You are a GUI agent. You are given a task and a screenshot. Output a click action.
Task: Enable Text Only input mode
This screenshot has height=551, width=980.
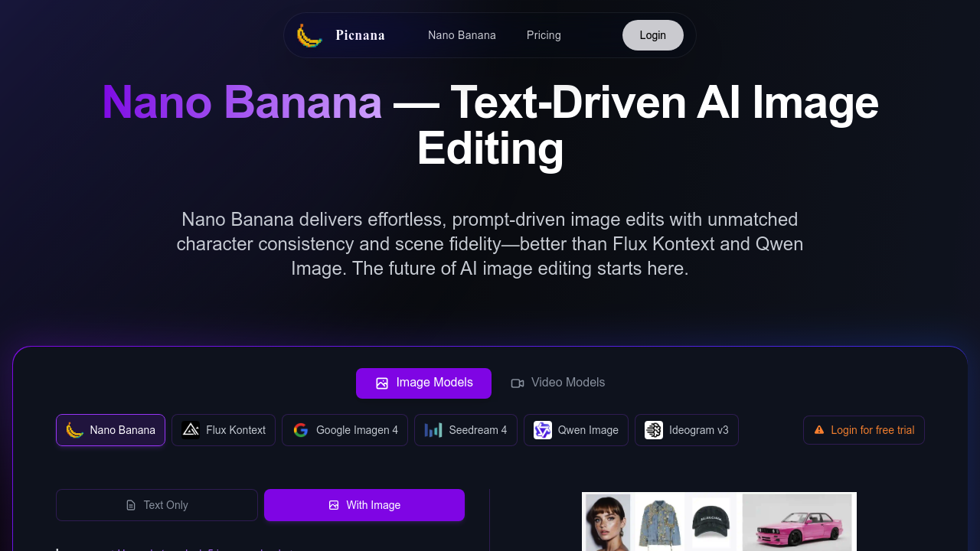156,505
